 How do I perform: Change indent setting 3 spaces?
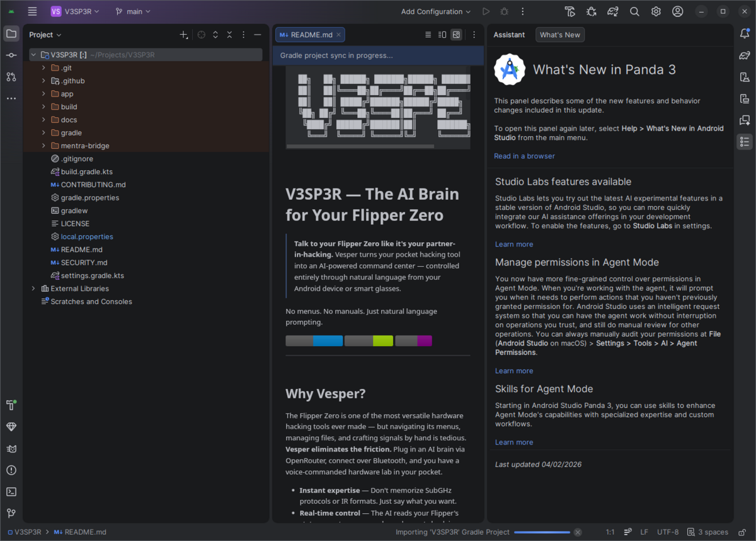click(708, 532)
